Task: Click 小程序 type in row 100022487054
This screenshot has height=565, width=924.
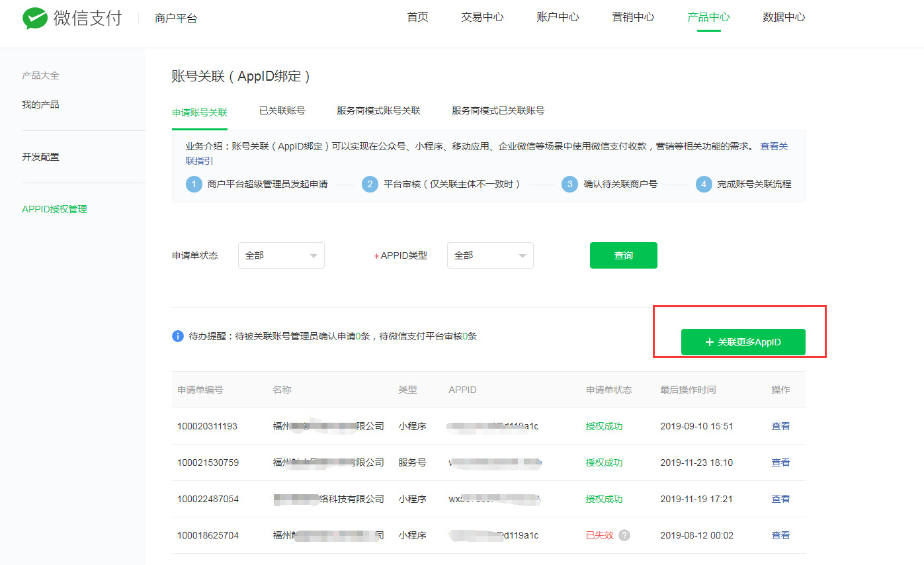Action: pos(412,499)
